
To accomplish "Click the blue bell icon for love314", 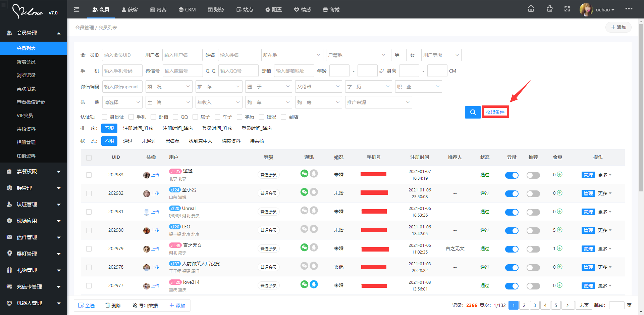I will (x=314, y=284).
